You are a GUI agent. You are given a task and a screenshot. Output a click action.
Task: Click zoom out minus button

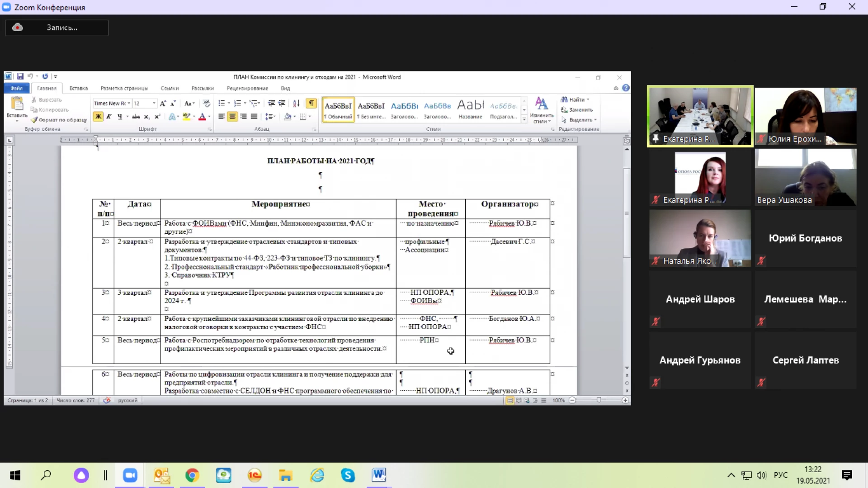572,400
